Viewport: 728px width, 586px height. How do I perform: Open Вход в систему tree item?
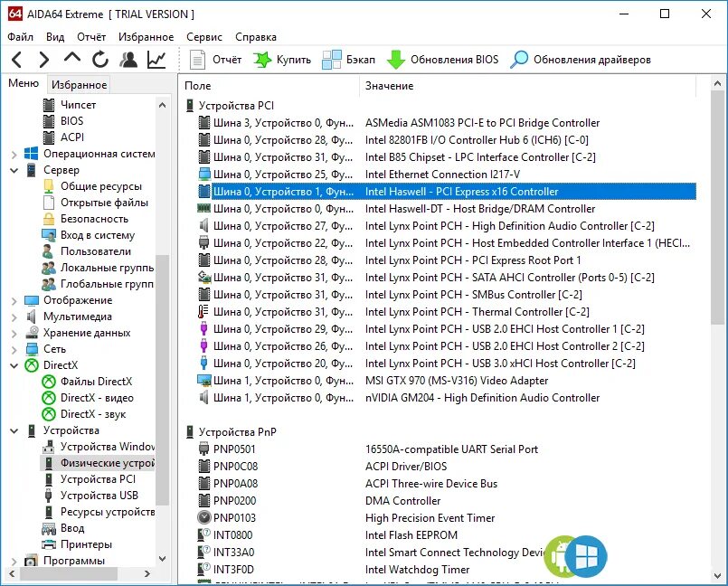(98, 235)
